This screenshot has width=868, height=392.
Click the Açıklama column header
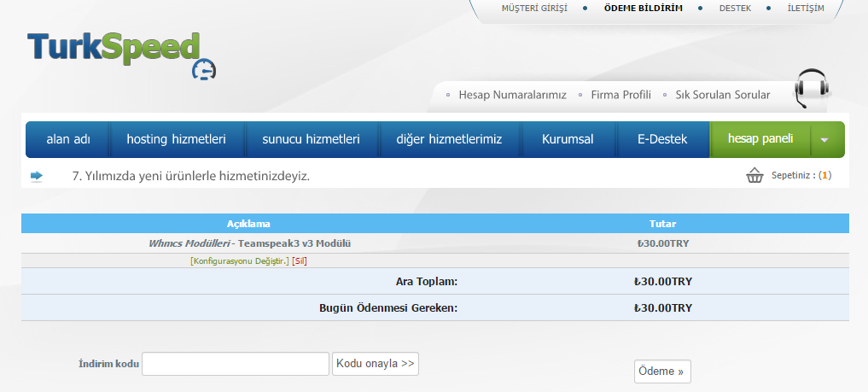(248, 224)
